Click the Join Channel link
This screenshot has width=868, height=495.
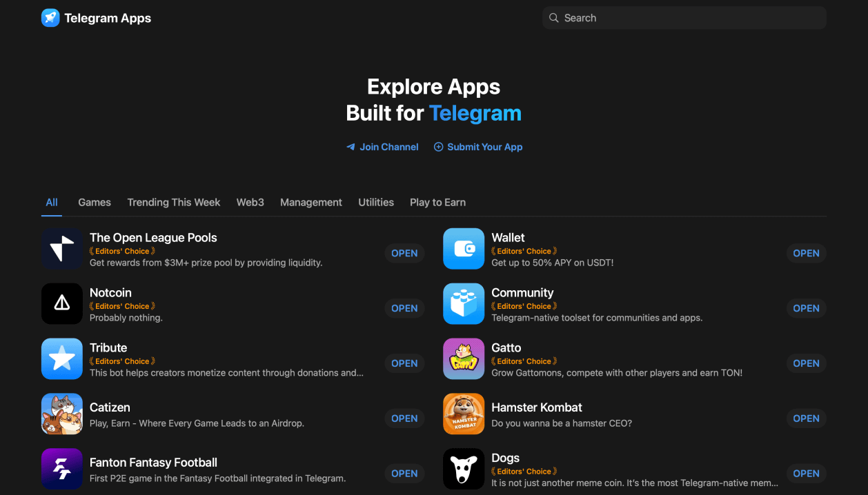pos(382,147)
